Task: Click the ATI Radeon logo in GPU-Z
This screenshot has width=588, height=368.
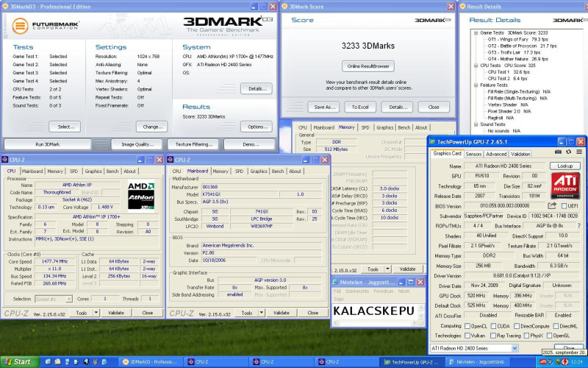Action: coord(565,185)
